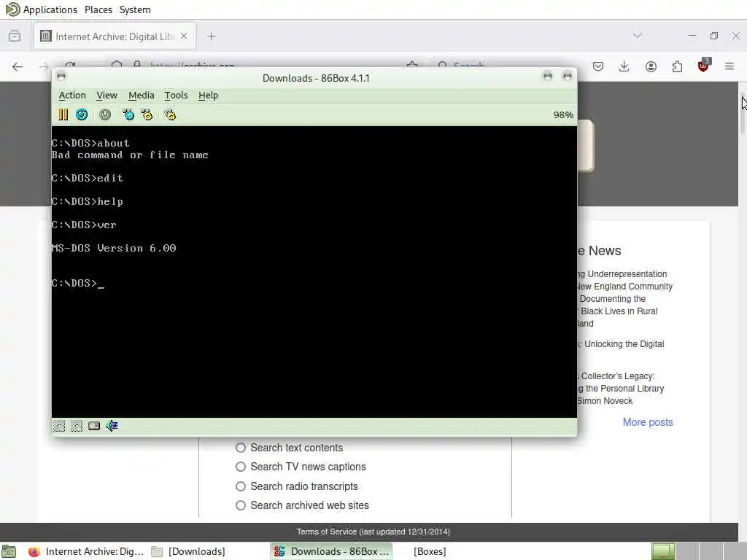
Task: Pause the 86Box emulation
Action: pyautogui.click(x=63, y=114)
